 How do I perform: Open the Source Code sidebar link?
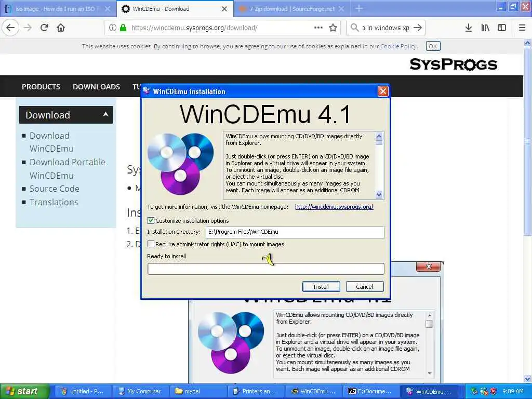[54, 189]
